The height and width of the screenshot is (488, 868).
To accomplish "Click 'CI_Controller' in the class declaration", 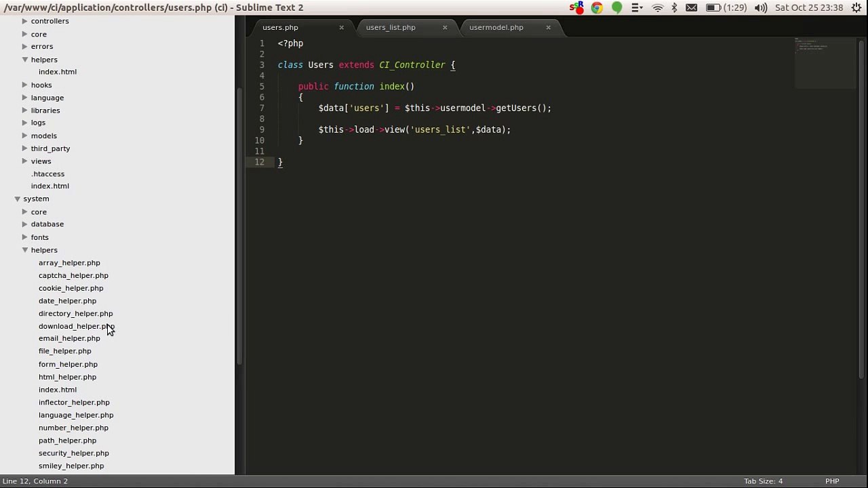I will click(412, 65).
